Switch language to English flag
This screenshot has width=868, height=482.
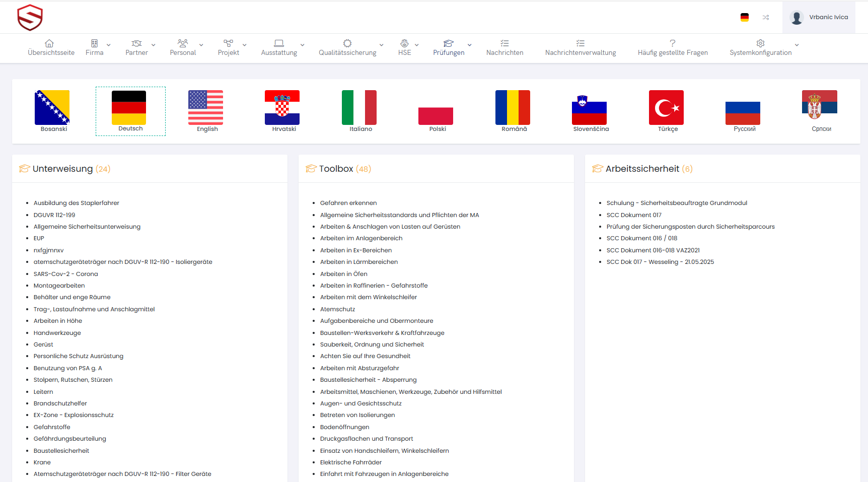pos(205,108)
